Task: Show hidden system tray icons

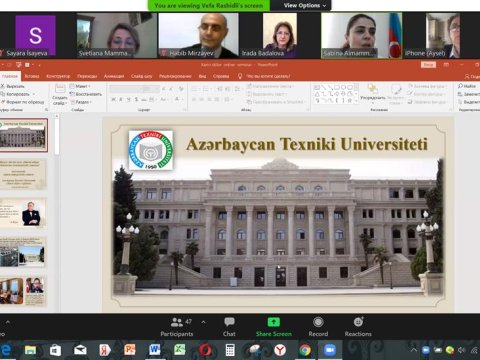Action: (x=414, y=350)
